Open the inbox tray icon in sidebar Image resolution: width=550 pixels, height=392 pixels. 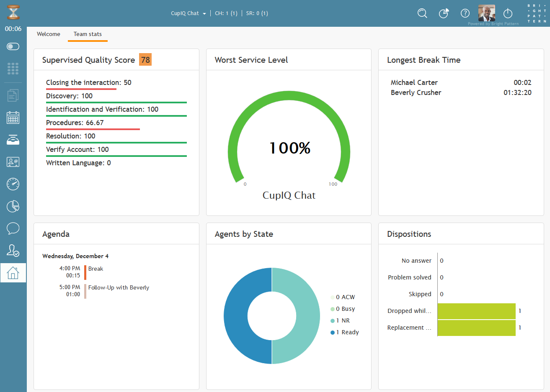tap(13, 140)
